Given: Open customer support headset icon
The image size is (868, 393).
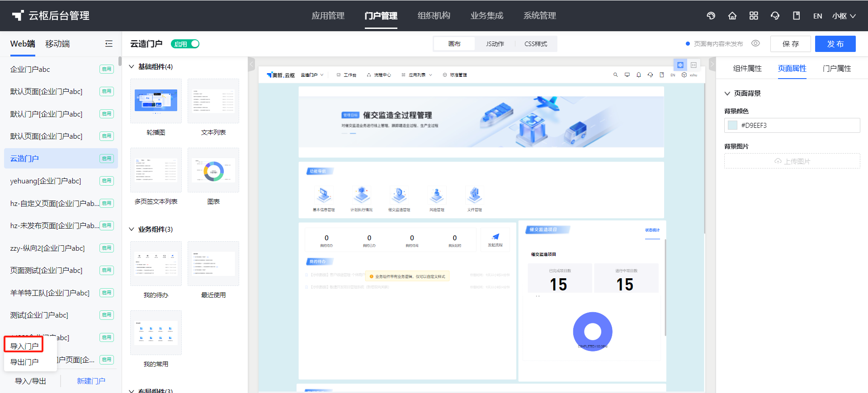Looking at the screenshot, I should click(775, 16).
